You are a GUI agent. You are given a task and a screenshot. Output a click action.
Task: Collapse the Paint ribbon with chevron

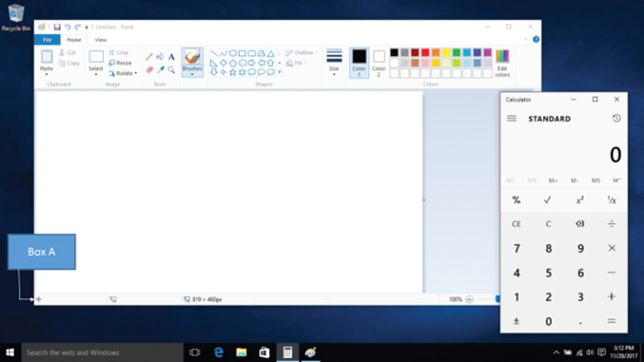click(x=526, y=39)
